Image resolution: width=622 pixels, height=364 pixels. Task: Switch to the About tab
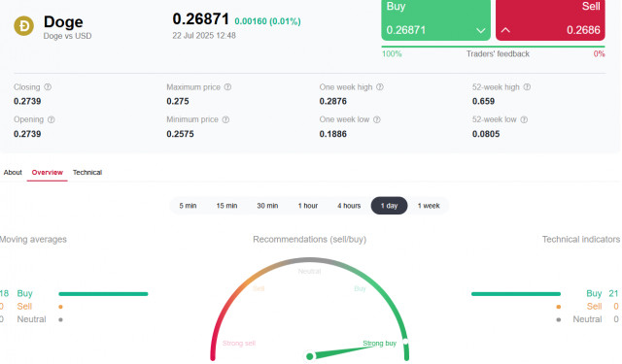click(x=13, y=173)
